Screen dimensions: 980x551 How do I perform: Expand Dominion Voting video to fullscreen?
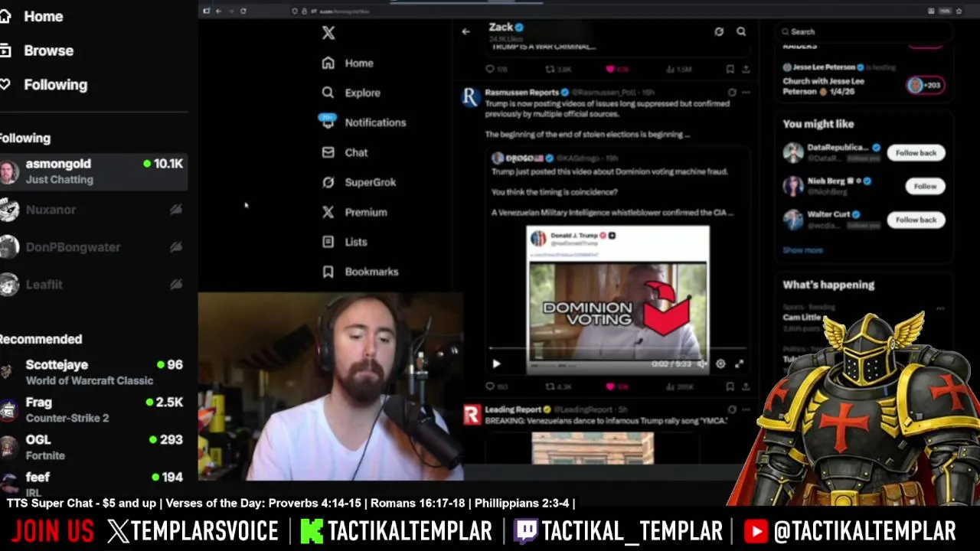[x=740, y=364]
